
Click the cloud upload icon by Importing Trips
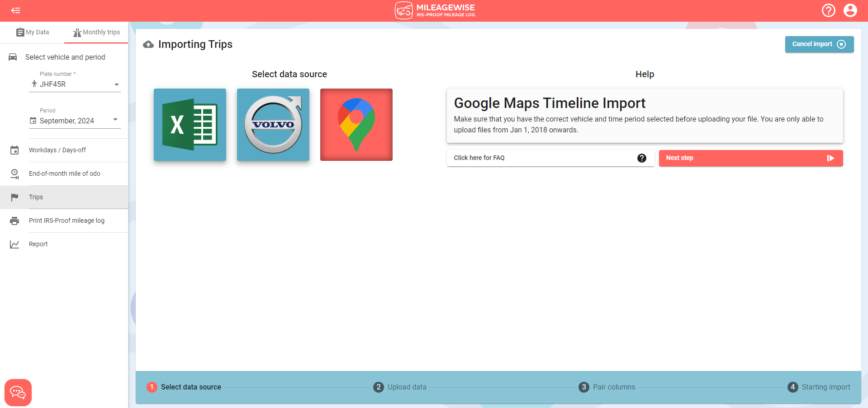pos(148,44)
